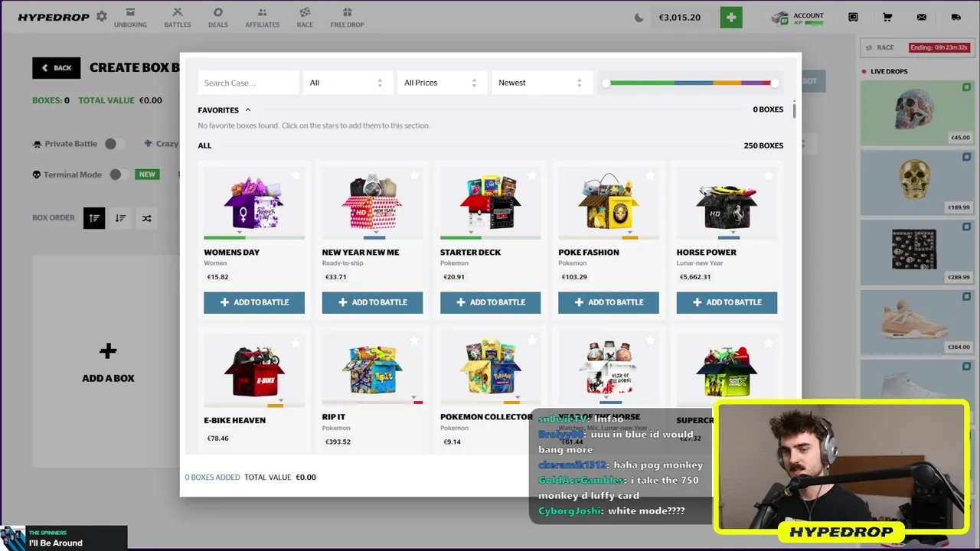Click the green deposit plus button
The width and height of the screenshot is (980, 551).
click(x=731, y=17)
